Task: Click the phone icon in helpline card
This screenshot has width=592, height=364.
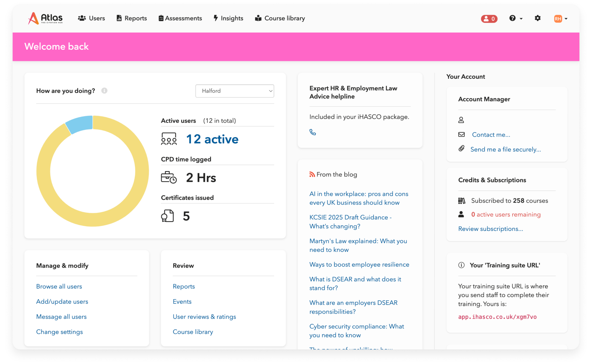Action: tap(313, 132)
